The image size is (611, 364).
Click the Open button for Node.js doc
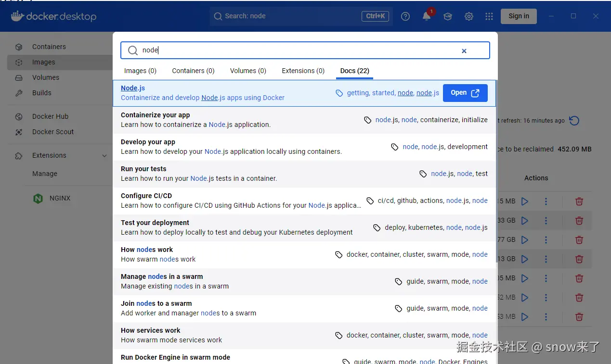point(465,93)
